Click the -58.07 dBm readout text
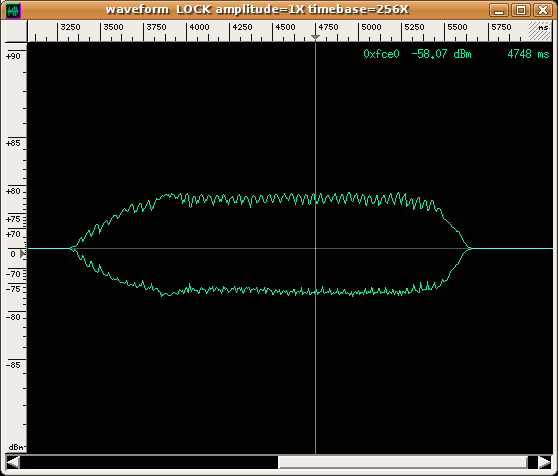This screenshot has height=476, width=558. [x=441, y=54]
